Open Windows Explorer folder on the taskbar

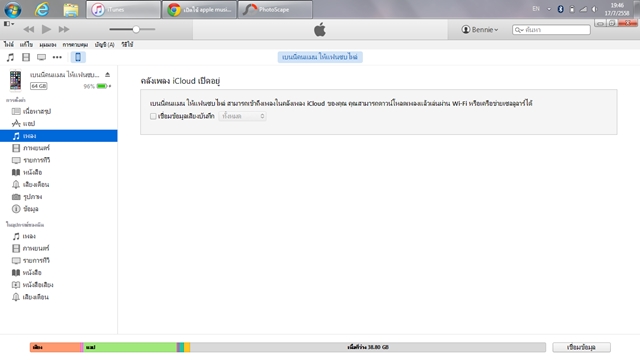pos(71,9)
